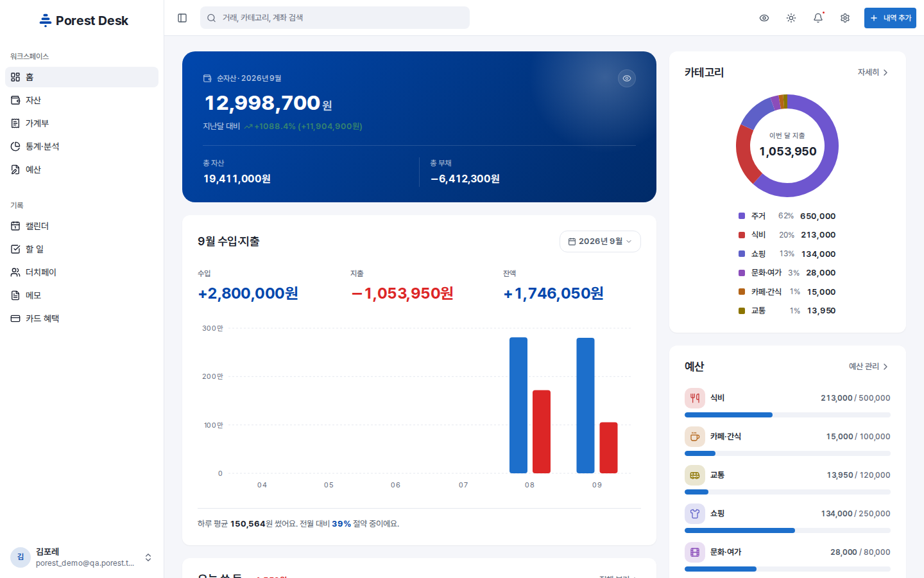Screen dimensions: 924x578
Task: Toggle the sidebar collapse icon
Action: [182, 18]
